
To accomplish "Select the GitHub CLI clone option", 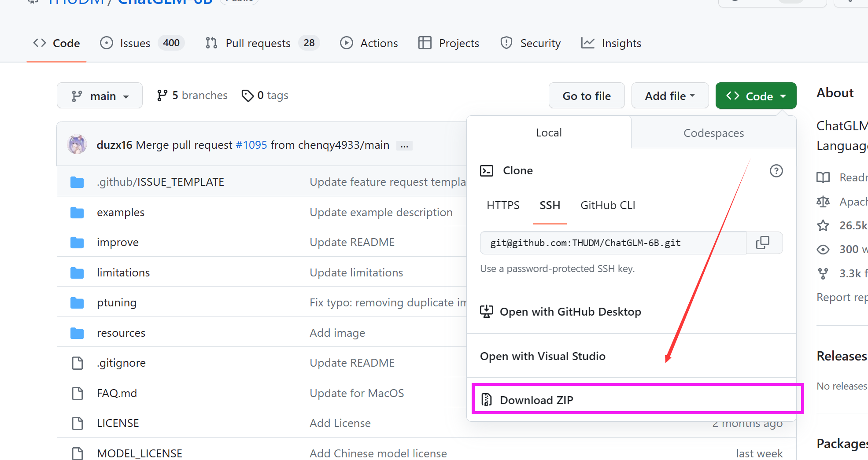I will pos(608,206).
